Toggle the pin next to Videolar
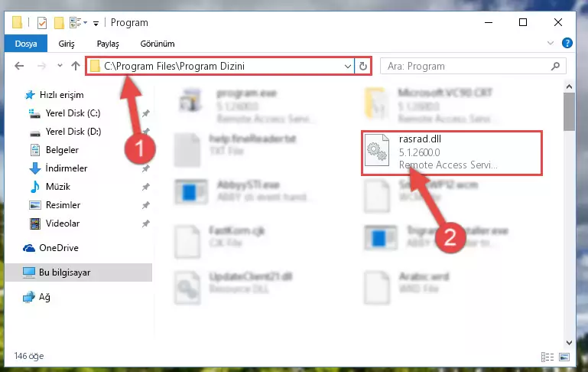The width and height of the screenshot is (588, 372). click(x=145, y=224)
